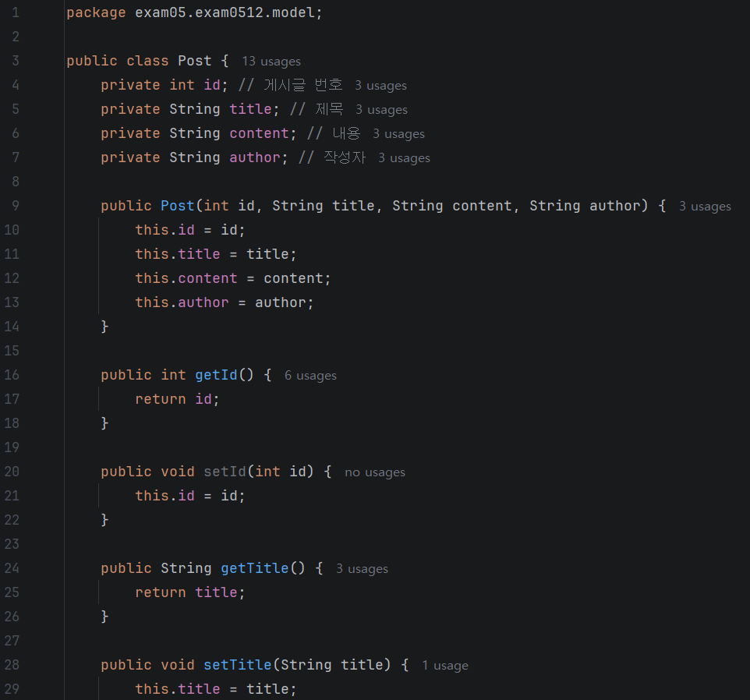Viewport: 750px width, 700px height.
Task: Show the '3 usages' hint for getTitle
Action: pos(362,568)
